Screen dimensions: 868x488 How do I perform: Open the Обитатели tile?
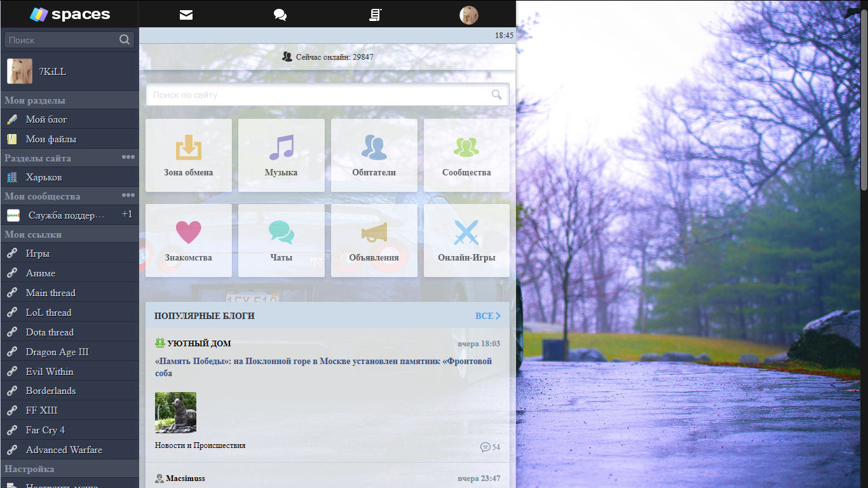pyautogui.click(x=374, y=156)
